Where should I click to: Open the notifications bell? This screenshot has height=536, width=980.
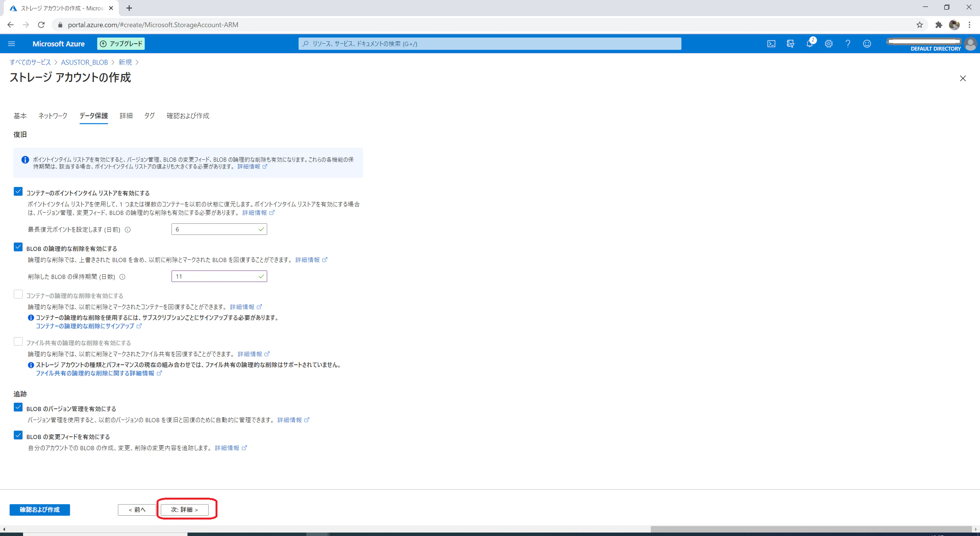809,44
